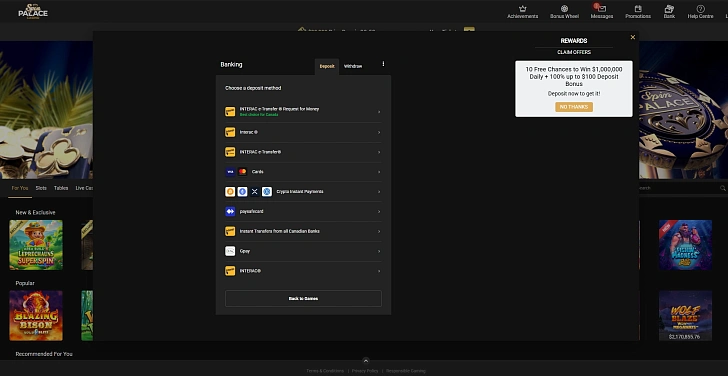Click the Interac logo beside 'Interac ®'
This screenshot has width=728, height=376.
coord(230,132)
